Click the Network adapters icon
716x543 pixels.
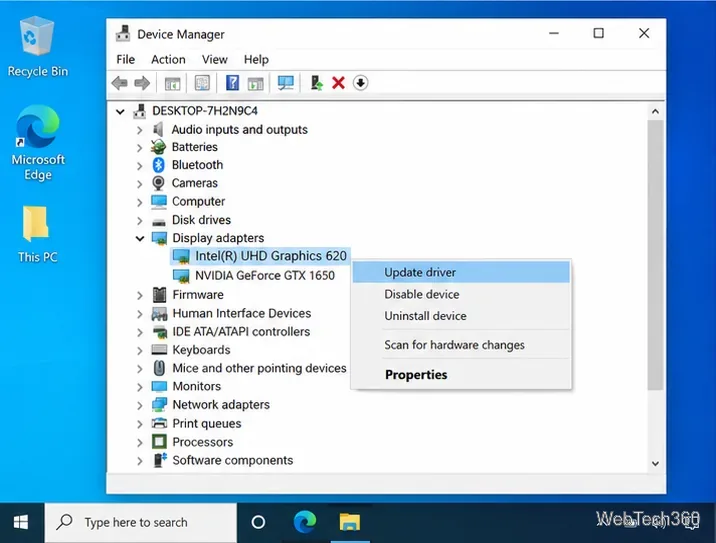(x=159, y=405)
